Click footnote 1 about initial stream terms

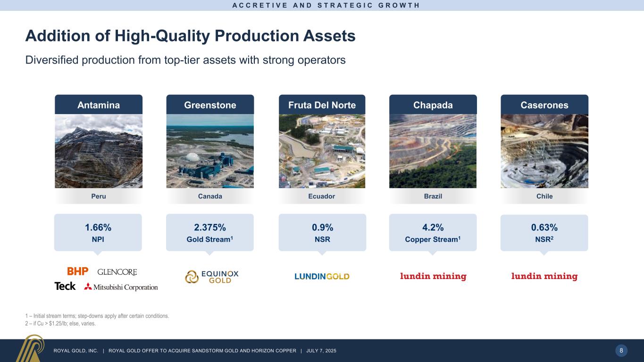click(x=97, y=316)
